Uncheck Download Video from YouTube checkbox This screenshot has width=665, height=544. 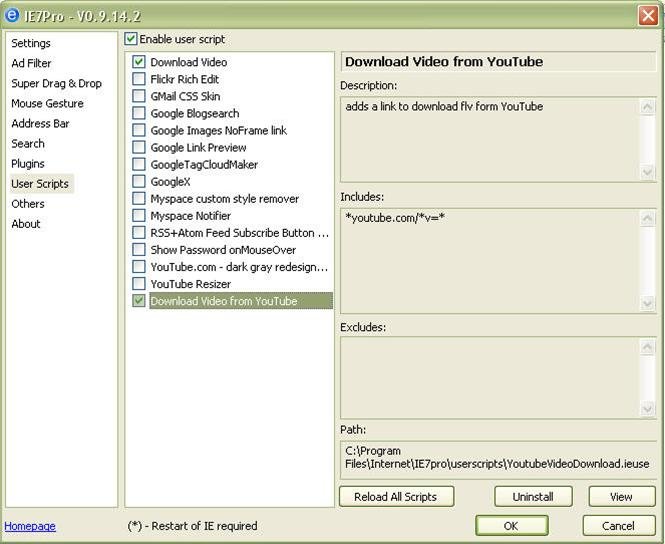pos(139,301)
